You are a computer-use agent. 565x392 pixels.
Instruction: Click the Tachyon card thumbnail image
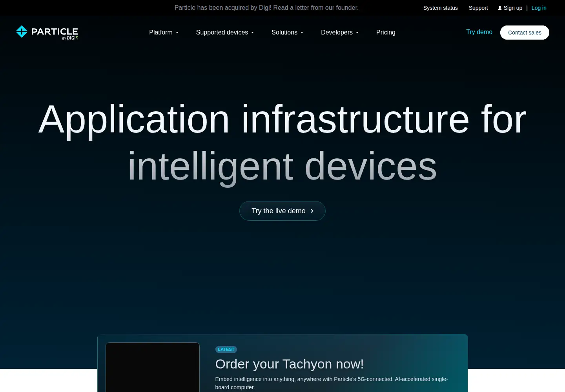(x=153, y=367)
